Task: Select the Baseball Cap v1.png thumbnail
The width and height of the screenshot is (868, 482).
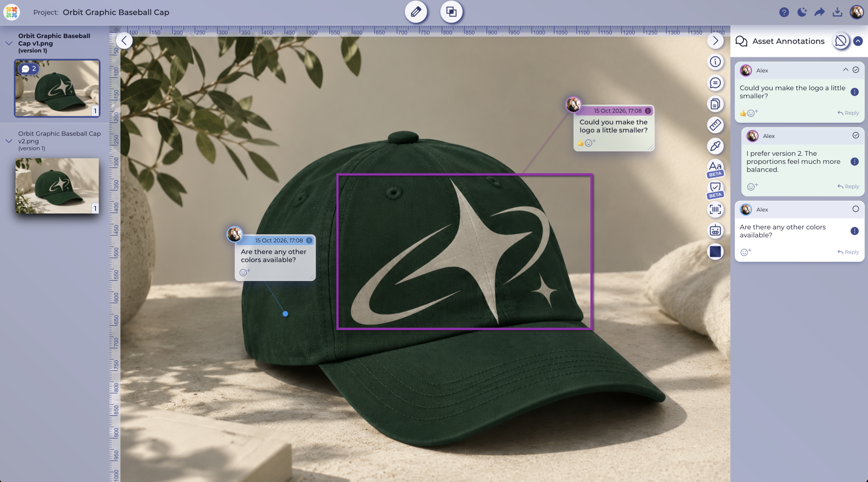Action: [57, 88]
